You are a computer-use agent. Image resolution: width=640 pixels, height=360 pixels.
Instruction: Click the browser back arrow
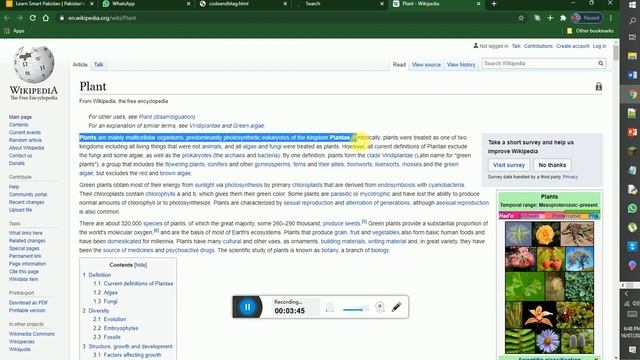click(7, 18)
